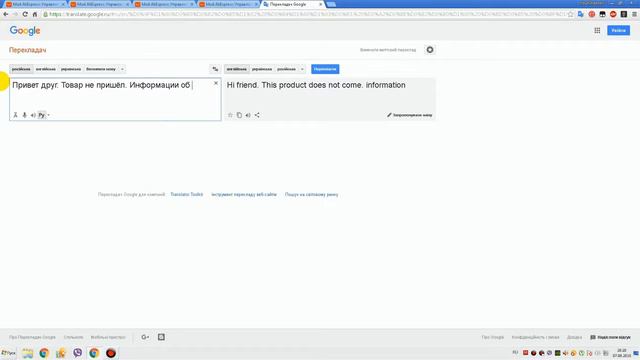Click inside the Russian source text box
This screenshot has width=640, height=360.
tap(116, 99)
